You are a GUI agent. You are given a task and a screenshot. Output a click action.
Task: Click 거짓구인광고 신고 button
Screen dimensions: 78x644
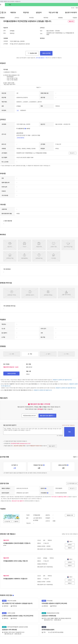coord(72,483)
